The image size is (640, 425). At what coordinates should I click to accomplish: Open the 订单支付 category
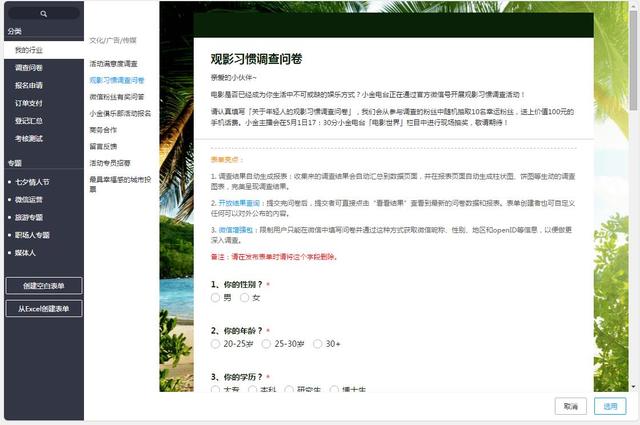pos(29,103)
